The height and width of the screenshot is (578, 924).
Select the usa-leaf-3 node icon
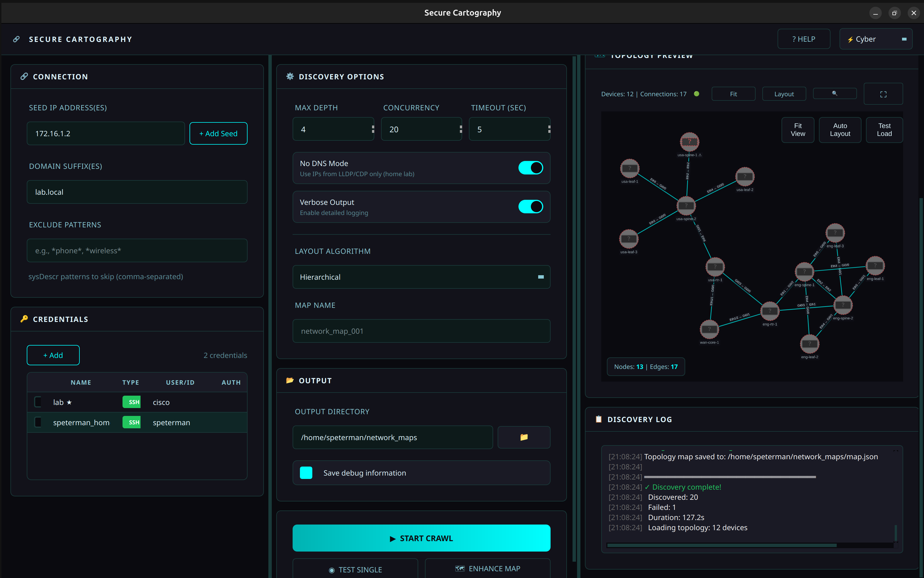tap(628, 239)
